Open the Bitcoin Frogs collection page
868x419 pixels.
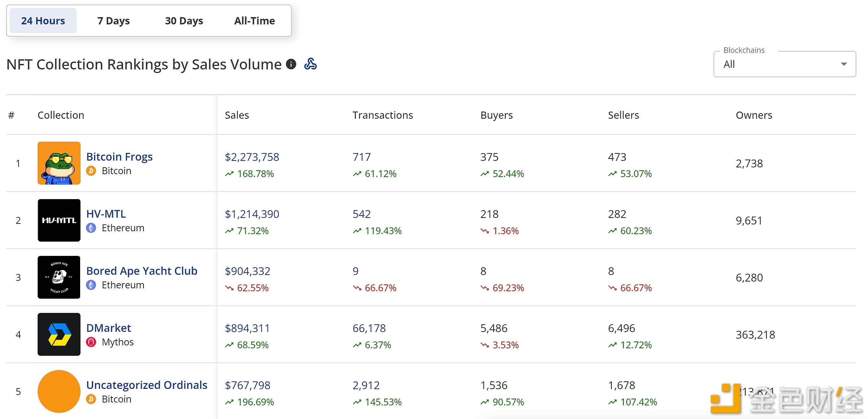click(x=119, y=156)
